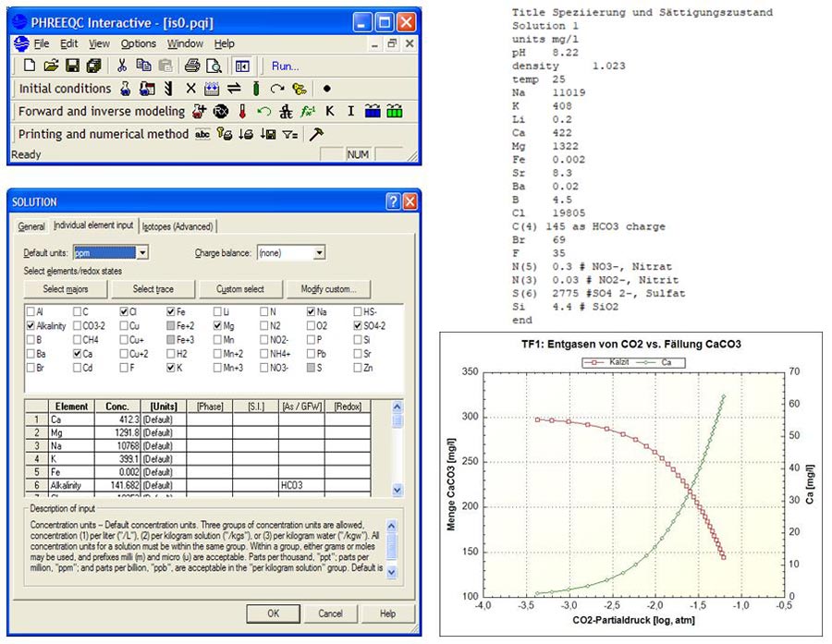The height and width of the screenshot is (644, 832).
Task: Click the element table scrollbar up arrow
Action: (x=397, y=407)
